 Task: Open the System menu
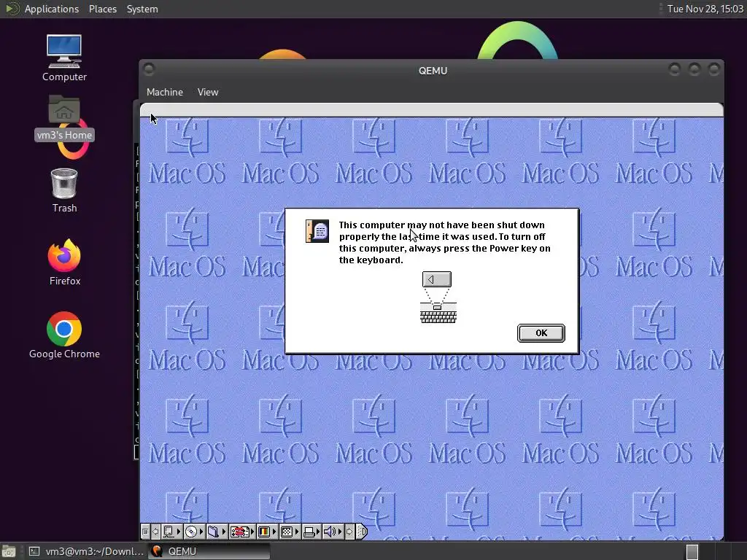pyautogui.click(x=142, y=9)
